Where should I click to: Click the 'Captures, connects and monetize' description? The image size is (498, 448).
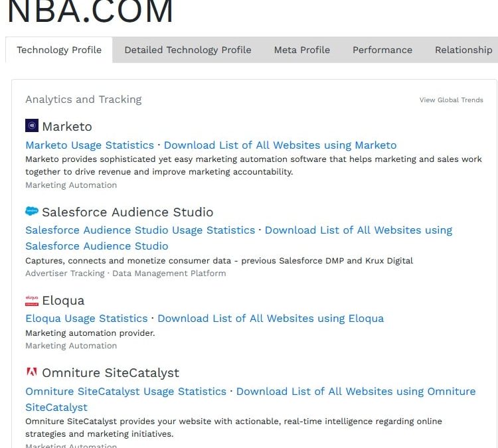click(219, 261)
